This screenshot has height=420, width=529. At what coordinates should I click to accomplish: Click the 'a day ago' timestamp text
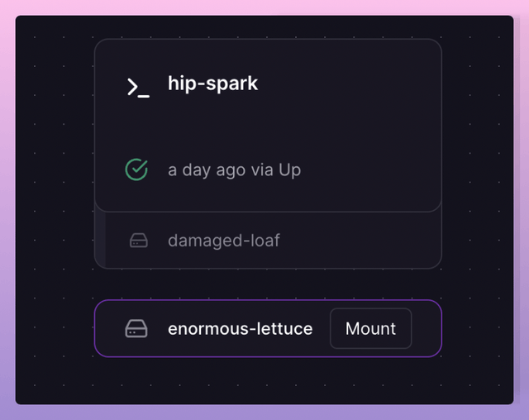(207, 170)
